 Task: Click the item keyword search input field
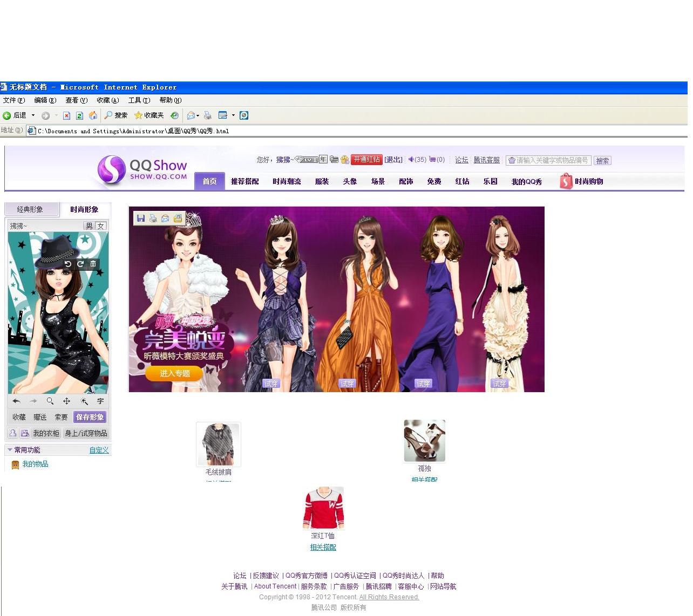tap(548, 160)
